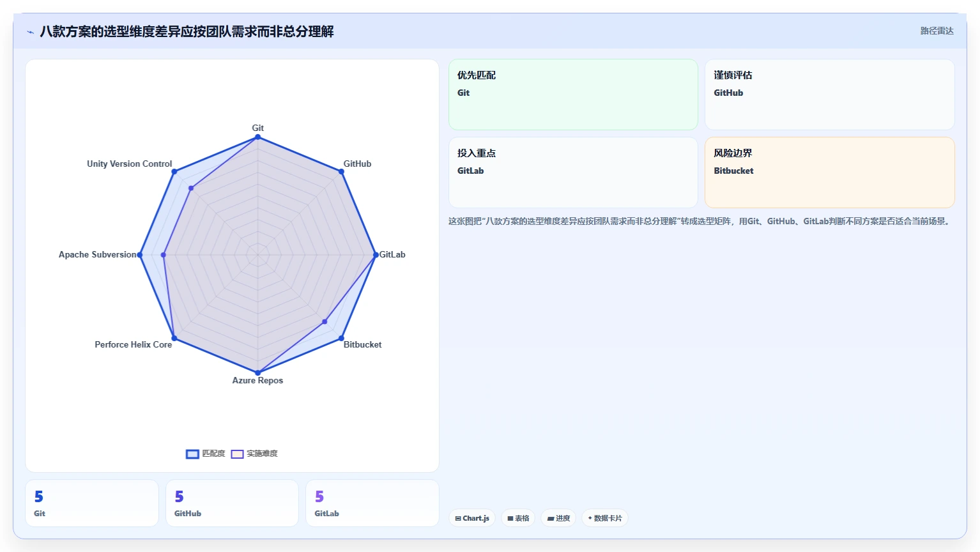The height and width of the screenshot is (552, 980).
Task: Open the Git score card showing 5
Action: tap(92, 503)
